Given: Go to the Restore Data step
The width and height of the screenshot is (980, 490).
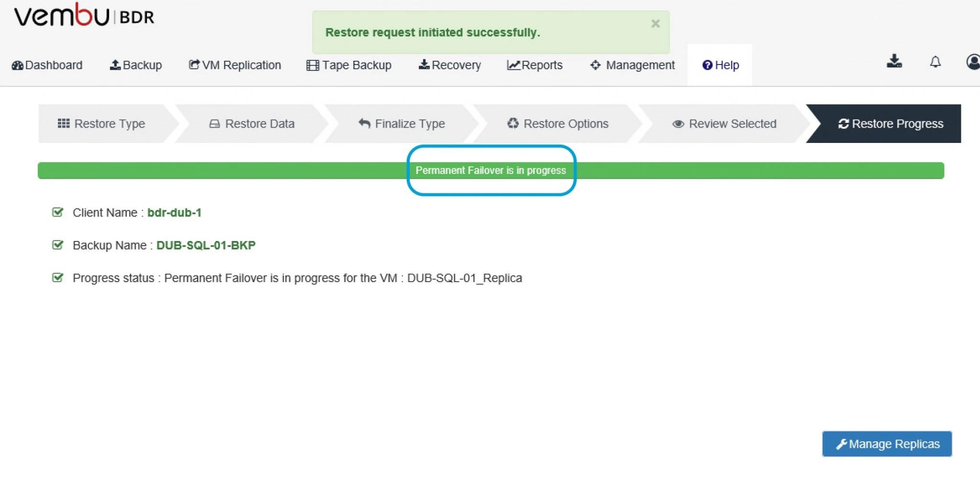Looking at the screenshot, I should tap(252, 124).
